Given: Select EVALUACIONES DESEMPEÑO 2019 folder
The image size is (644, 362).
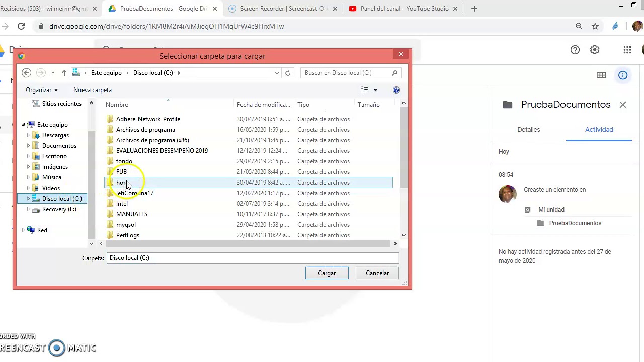Looking at the screenshot, I should (x=162, y=151).
